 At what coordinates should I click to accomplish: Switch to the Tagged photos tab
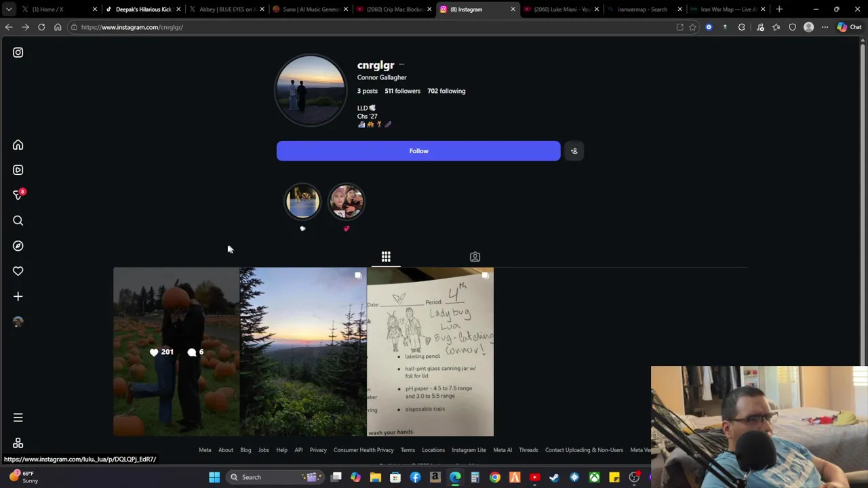click(x=475, y=257)
